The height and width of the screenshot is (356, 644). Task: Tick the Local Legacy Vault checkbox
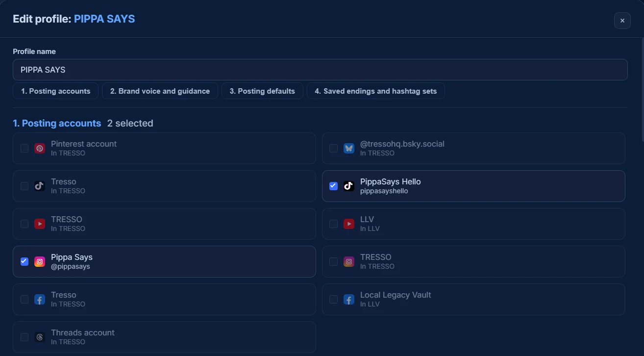pyautogui.click(x=334, y=299)
